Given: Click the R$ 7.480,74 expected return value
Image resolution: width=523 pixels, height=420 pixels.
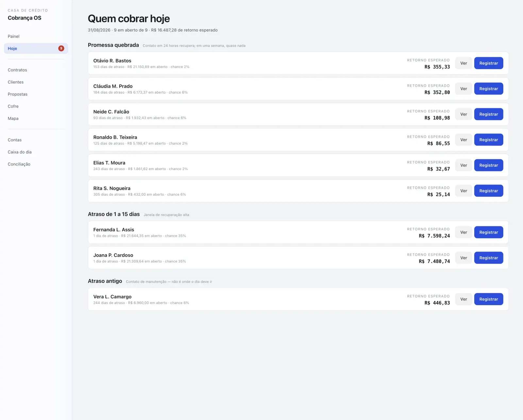Looking at the screenshot, I should 434,261.
